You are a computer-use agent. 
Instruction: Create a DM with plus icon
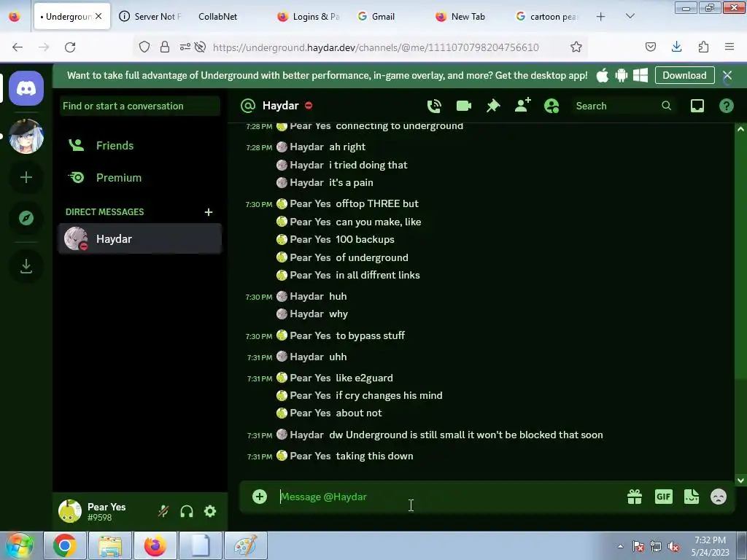click(x=209, y=212)
